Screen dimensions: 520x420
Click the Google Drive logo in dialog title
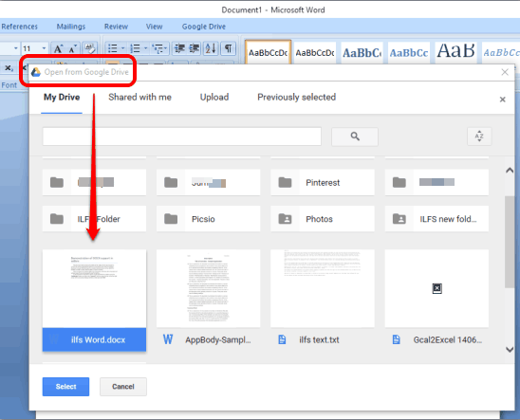click(x=36, y=72)
